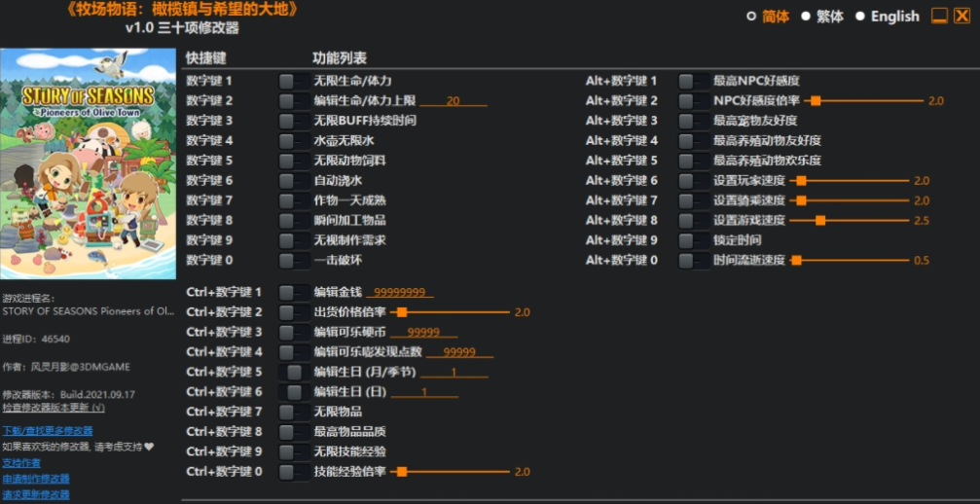Minimize the trainer window
The width and height of the screenshot is (980, 504).
939,16
